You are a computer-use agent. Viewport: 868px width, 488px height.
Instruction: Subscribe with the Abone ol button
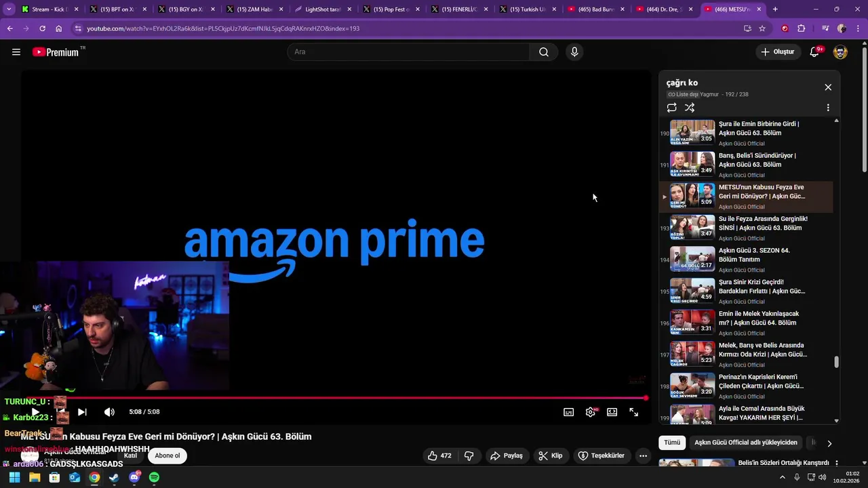coord(167,455)
